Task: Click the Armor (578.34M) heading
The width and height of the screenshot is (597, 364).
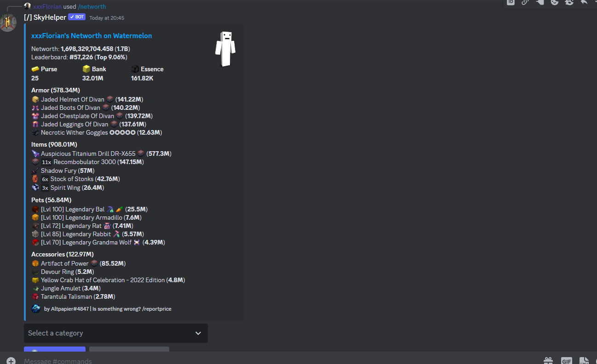Action: 56,90
